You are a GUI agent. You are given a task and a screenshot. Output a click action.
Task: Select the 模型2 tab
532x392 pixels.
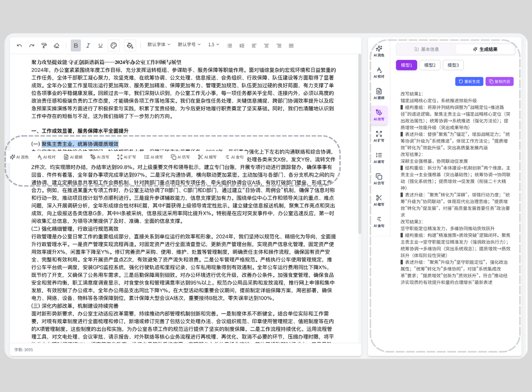430,65
